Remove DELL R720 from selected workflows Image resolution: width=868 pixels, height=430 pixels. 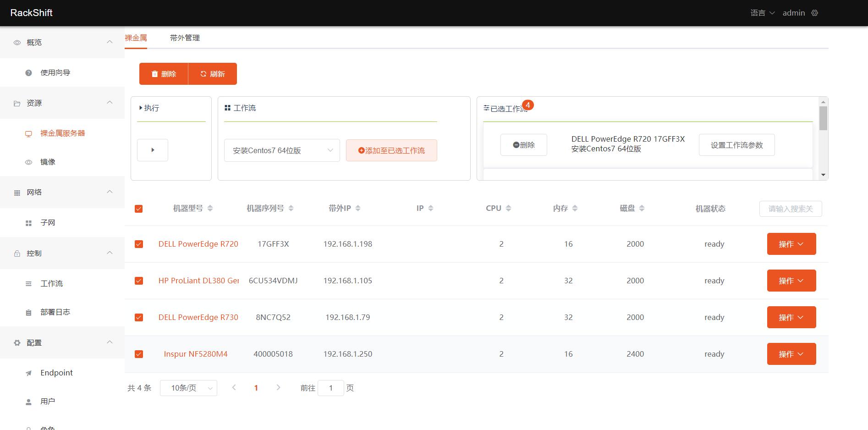click(524, 145)
